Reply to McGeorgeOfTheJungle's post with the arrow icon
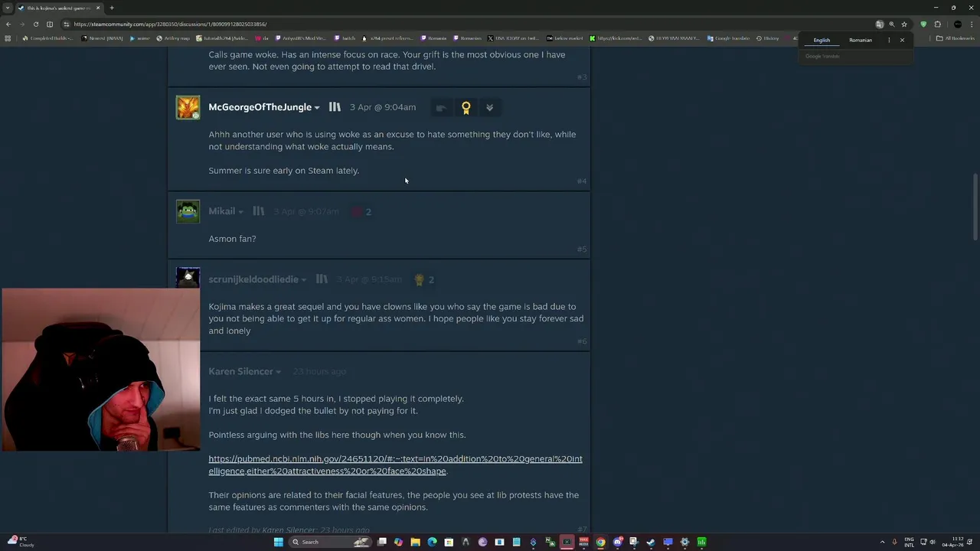 (441, 108)
